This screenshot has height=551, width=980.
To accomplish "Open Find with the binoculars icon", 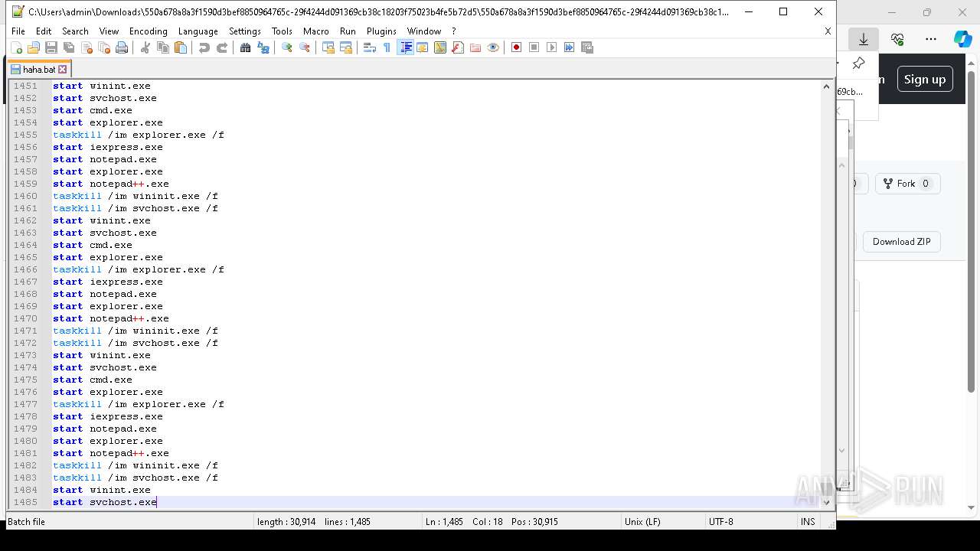I will pos(246,47).
